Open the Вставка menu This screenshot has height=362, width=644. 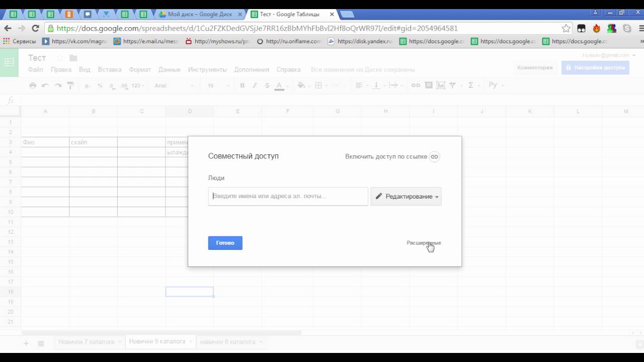[110, 70]
